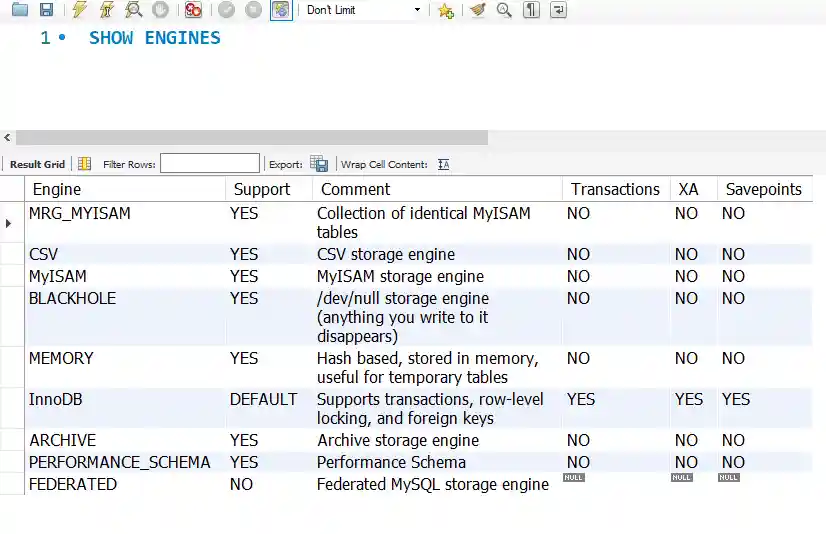
Task: Select the InnoDB engine cell
Action: 125,409
